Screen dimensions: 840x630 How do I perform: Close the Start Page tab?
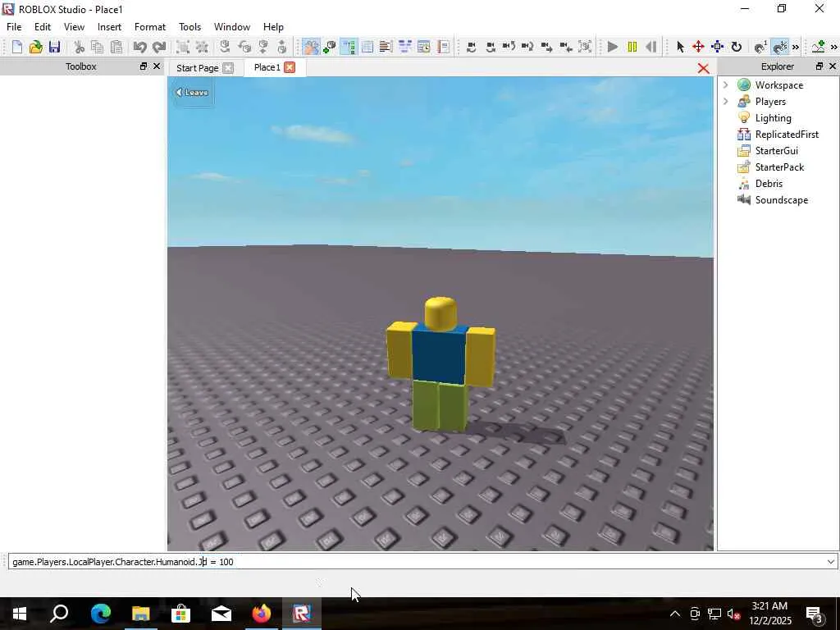[x=228, y=68]
